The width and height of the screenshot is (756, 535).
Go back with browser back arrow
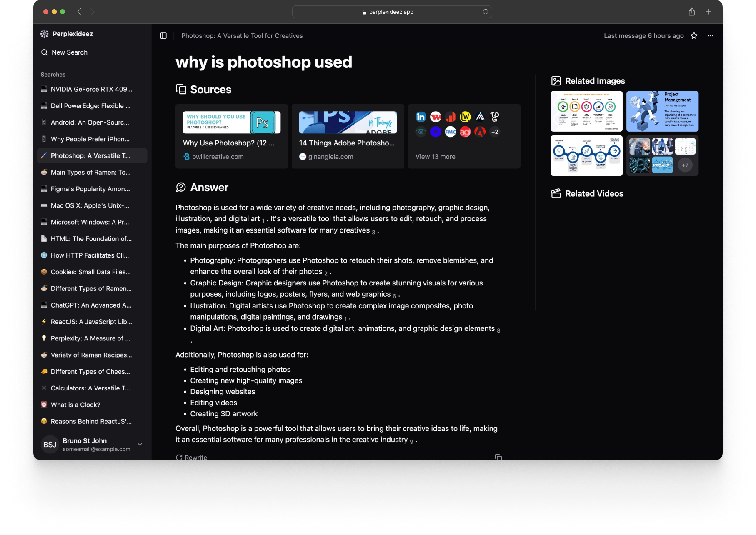(x=79, y=12)
